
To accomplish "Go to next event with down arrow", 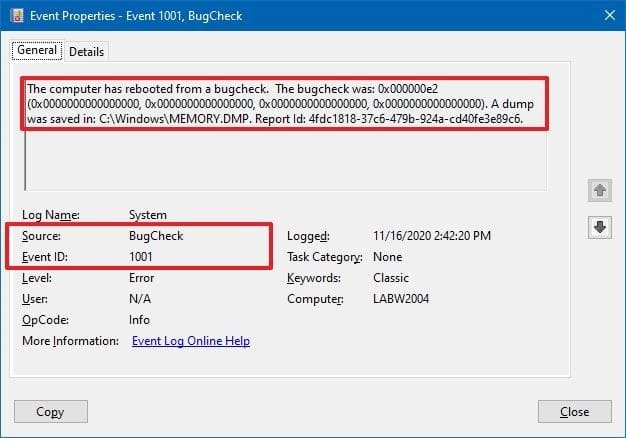I will [x=600, y=228].
